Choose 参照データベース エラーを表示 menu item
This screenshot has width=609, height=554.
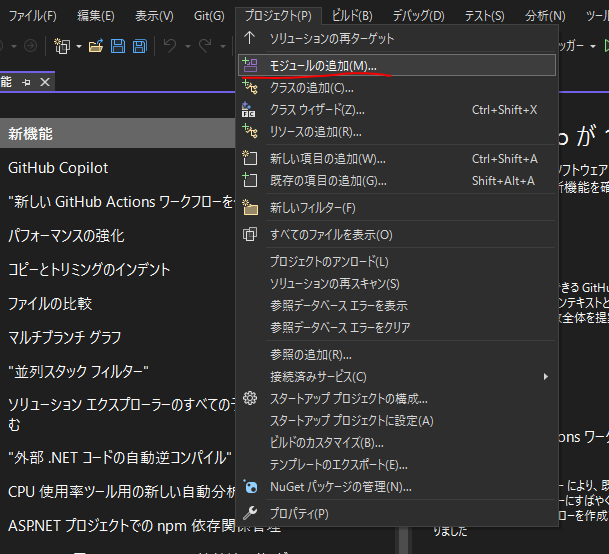pos(397,306)
